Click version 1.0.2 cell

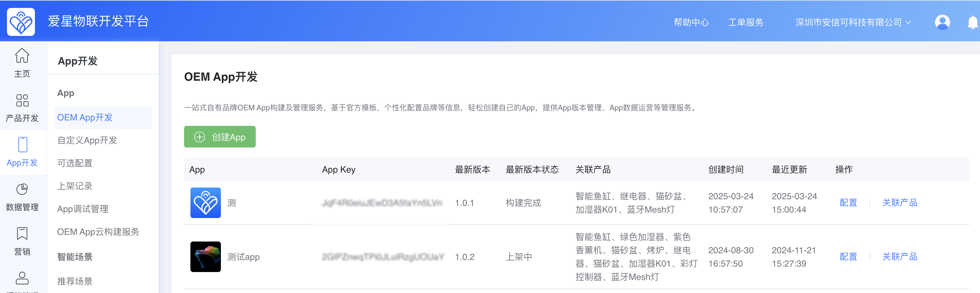pyautogui.click(x=465, y=257)
